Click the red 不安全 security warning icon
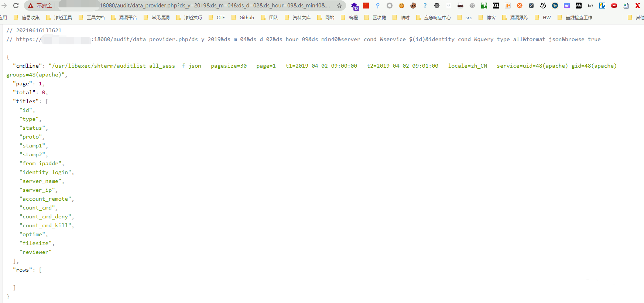 tap(31, 6)
